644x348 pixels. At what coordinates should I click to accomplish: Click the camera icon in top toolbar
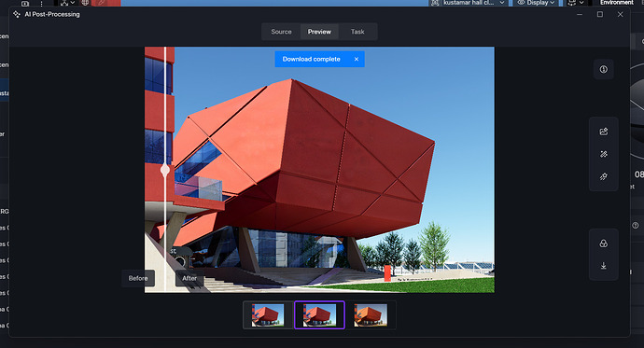25,4
